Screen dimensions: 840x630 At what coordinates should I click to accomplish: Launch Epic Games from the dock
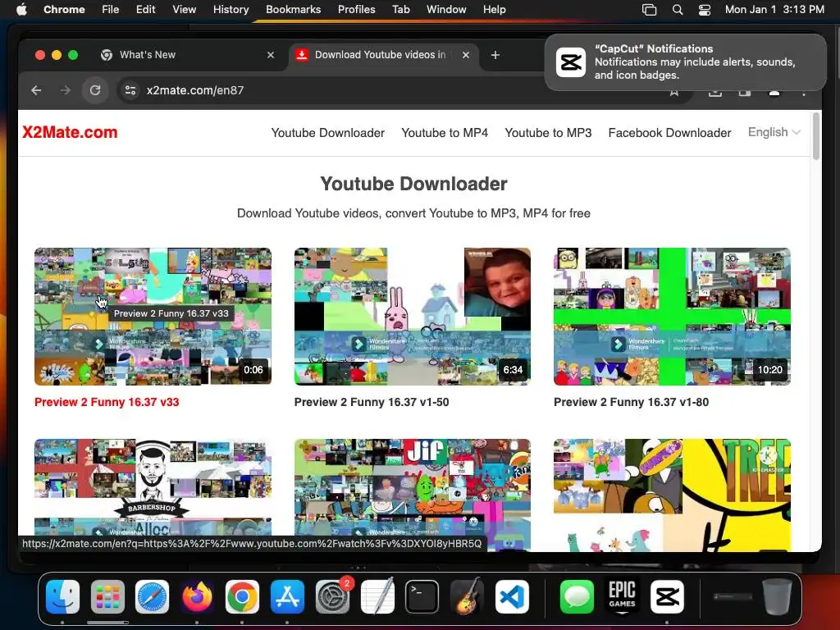(622, 596)
